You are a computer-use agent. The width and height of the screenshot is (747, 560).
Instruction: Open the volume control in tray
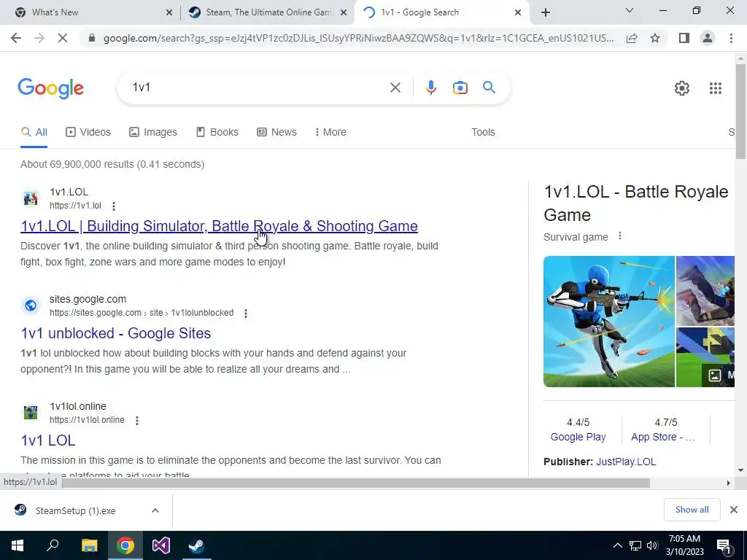(x=652, y=545)
